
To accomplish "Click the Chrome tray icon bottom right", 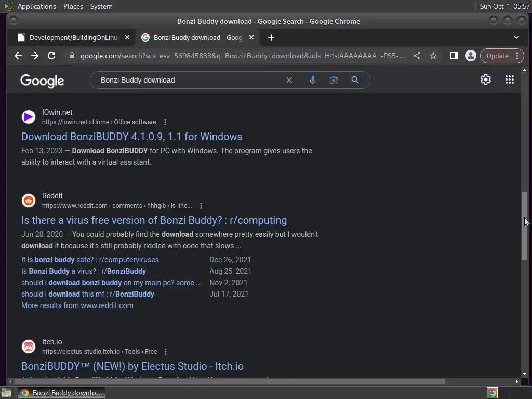I will pyautogui.click(x=493, y=393).
